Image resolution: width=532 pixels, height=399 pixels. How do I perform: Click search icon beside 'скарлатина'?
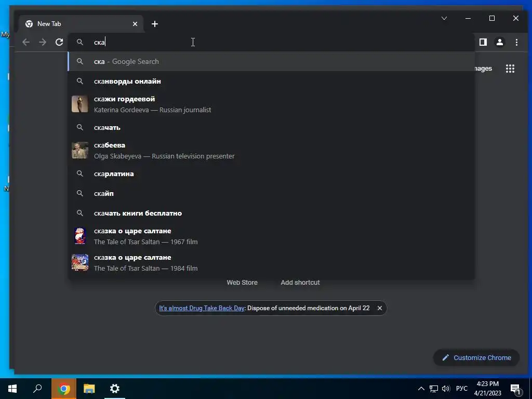(79, 174)
